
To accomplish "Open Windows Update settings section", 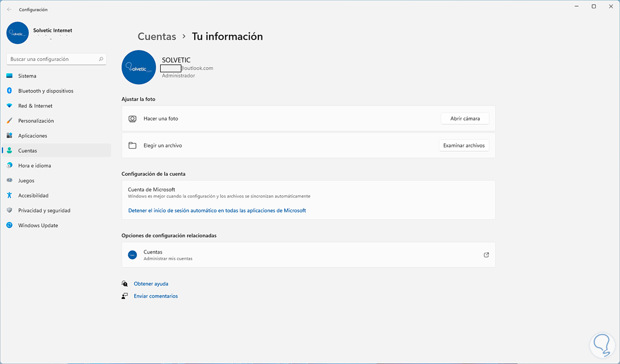I will pos(38,226).
